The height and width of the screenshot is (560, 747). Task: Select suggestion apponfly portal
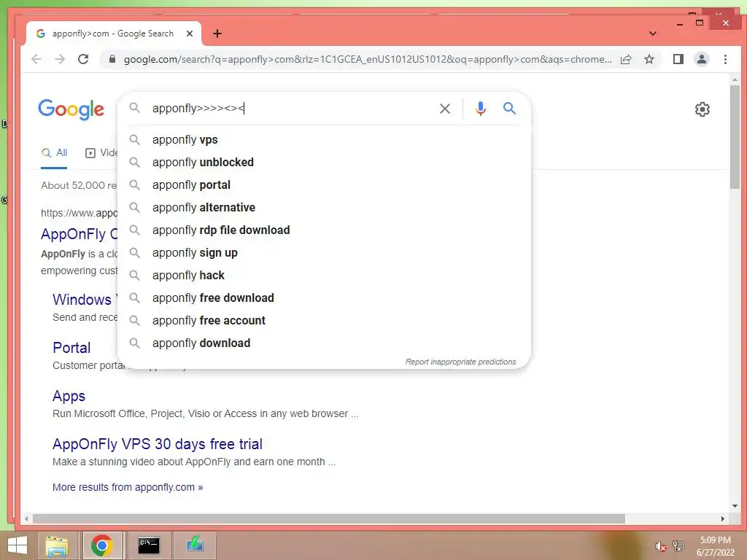coord(324,184)
